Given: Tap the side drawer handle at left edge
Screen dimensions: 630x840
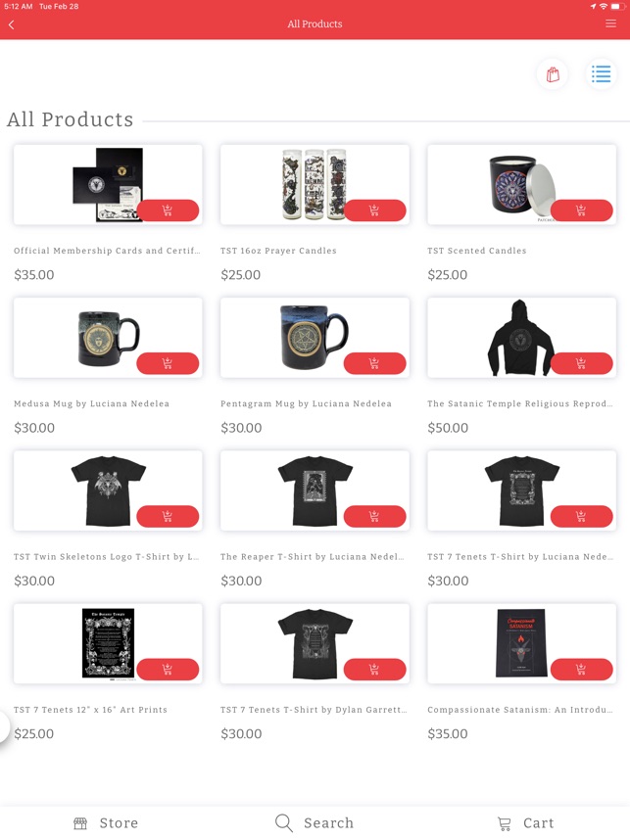Looking at the screenshot, I should point(4,727).
